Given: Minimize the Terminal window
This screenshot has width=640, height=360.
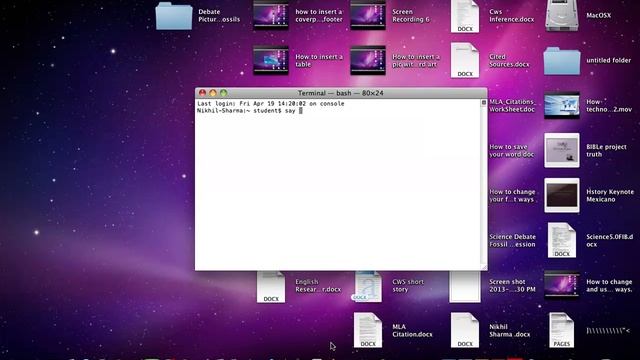Looking at the screenshot, I should (213, 93).
